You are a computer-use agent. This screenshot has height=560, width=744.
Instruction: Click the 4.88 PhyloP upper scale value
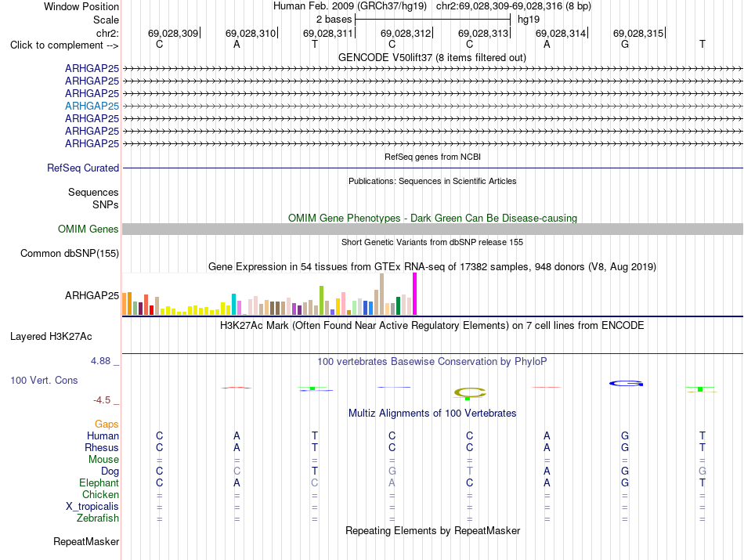coord(100,361)
